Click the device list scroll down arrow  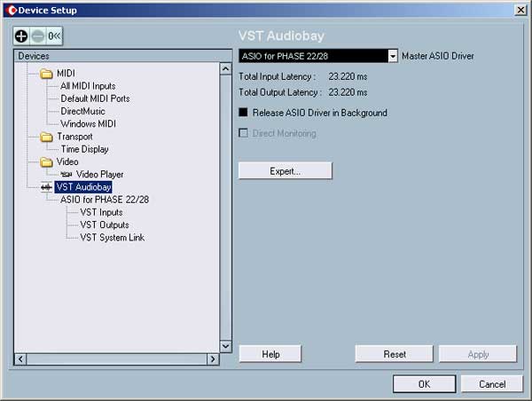tap(225, 346)
